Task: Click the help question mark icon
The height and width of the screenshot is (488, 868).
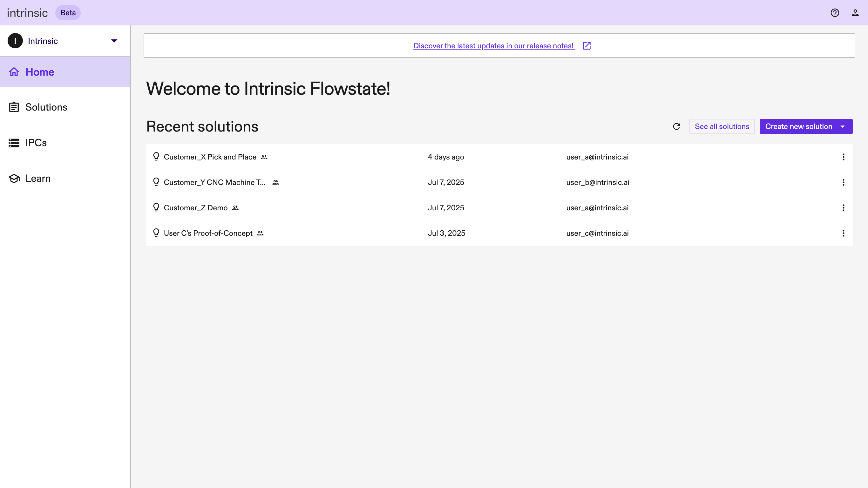Action: pyautogui.click(x=835, y=13)
